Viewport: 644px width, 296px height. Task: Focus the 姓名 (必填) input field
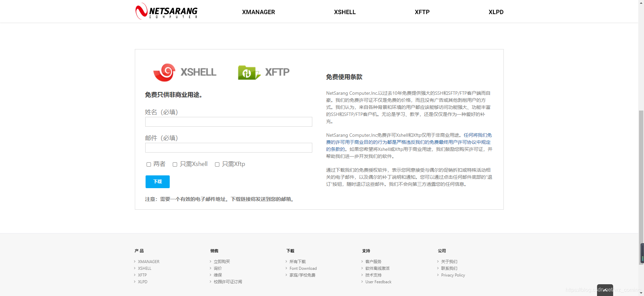pyautogui.click(x=228, y=122)
